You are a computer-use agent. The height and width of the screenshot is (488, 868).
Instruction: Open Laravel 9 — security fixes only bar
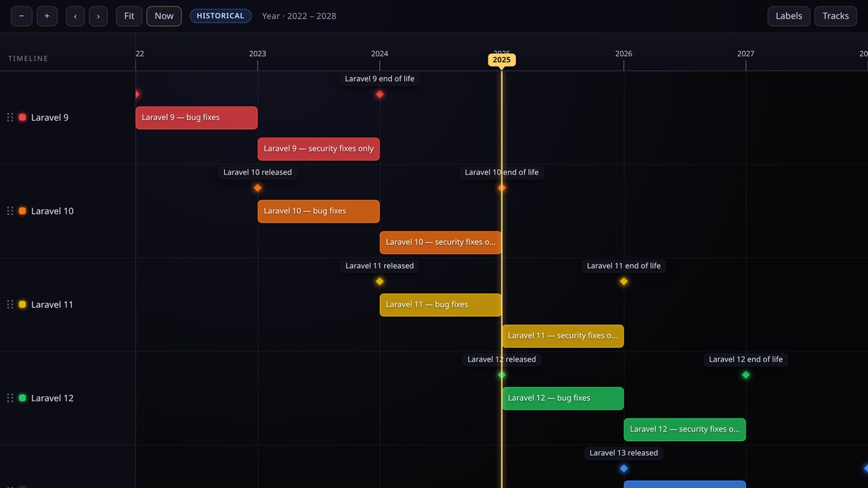click(319, 149)
